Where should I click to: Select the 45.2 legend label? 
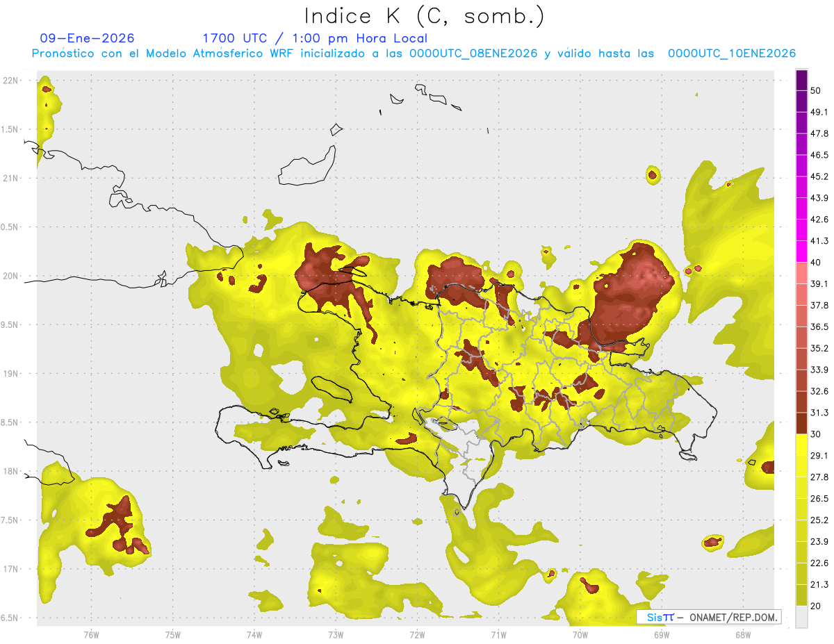(819, 176)
